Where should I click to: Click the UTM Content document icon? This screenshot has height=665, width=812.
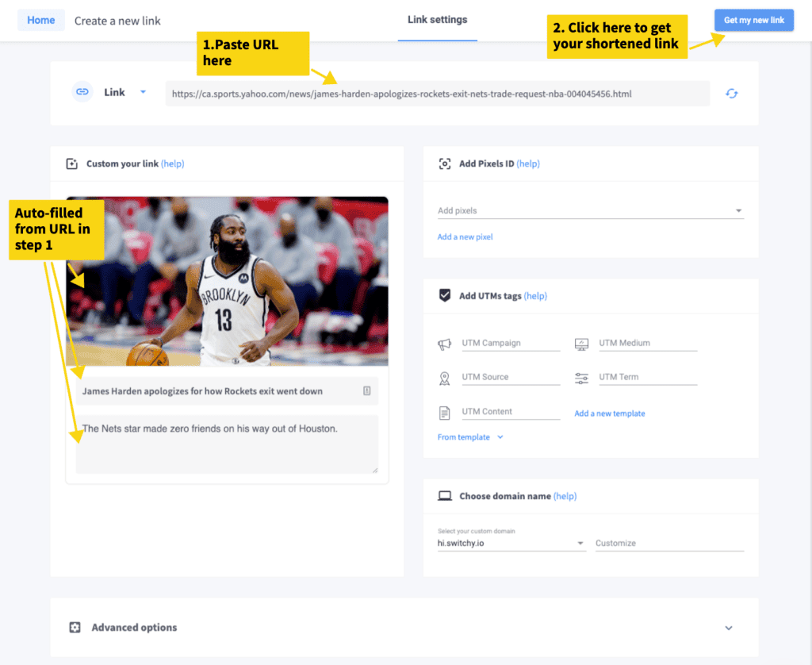(x=444, y=413)
